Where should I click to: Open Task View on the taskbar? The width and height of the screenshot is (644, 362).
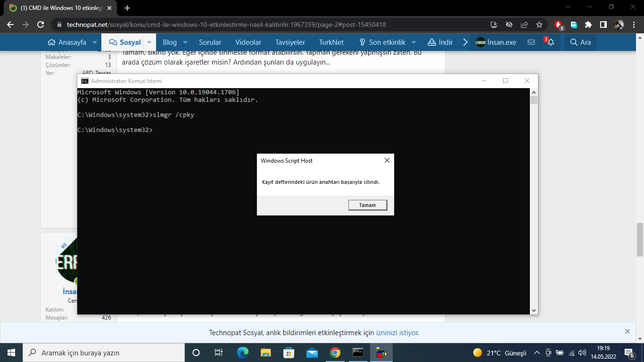218,353
